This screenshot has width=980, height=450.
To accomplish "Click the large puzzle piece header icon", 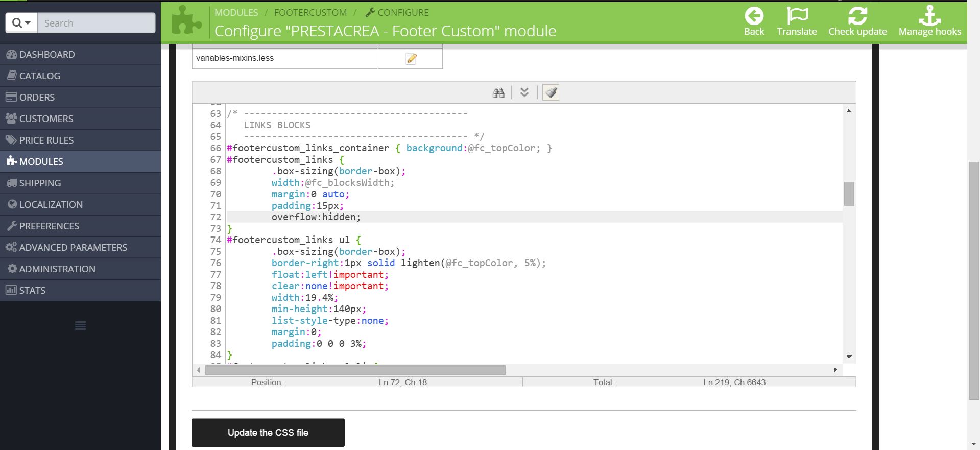I will coord(186,21).
